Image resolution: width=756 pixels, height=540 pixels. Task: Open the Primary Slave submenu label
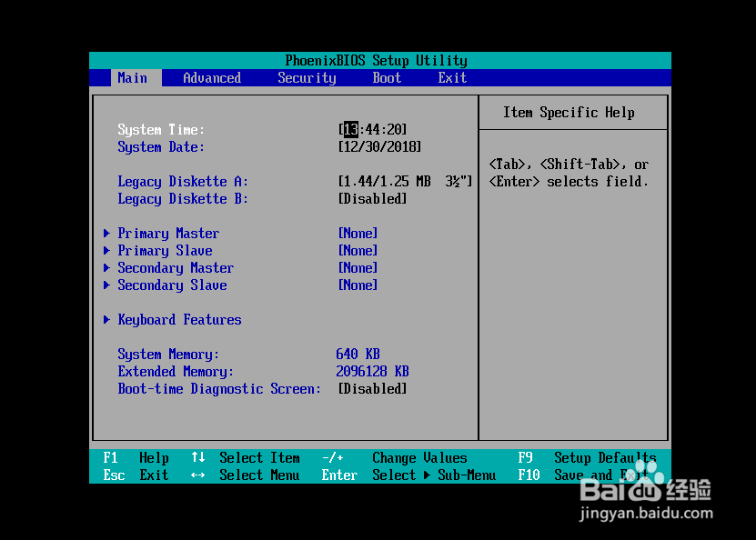[x=165, y=251]
